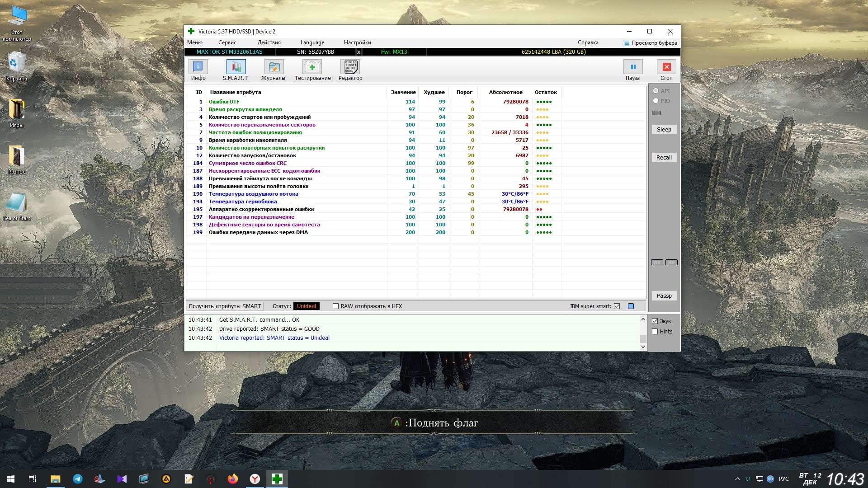Open the Сервис menu

point(227,42)
